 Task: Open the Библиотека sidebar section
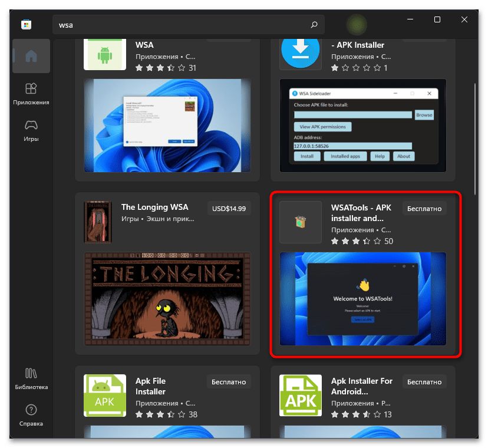(31, 378)
